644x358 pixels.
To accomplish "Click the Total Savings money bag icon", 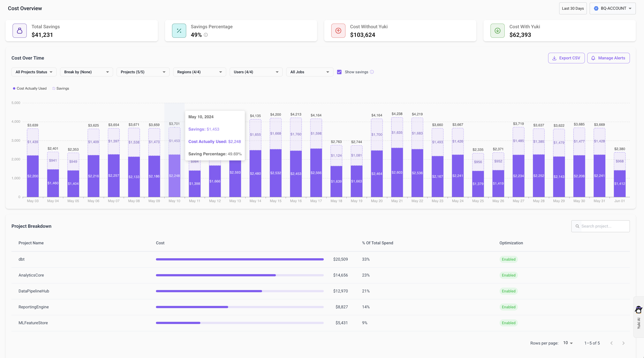I will 19,31.
